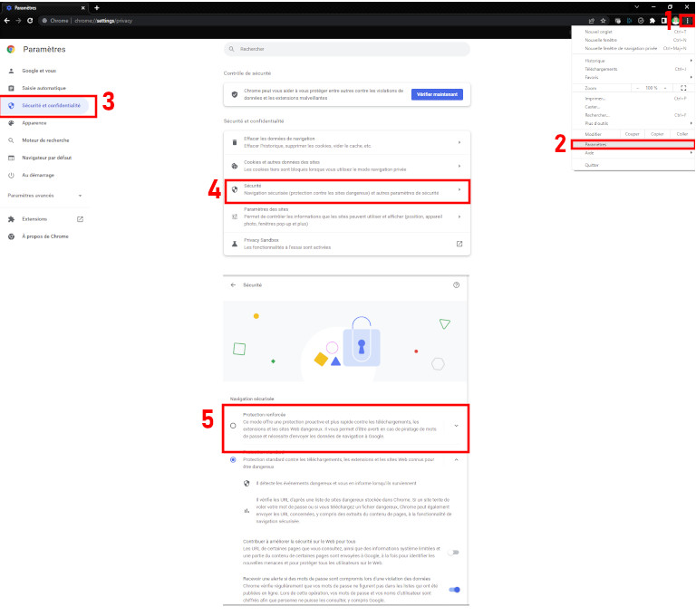Increase zoom with the plus button
Image resolution: width=696 pixels, height=616 pixels.
coord(665,88)
